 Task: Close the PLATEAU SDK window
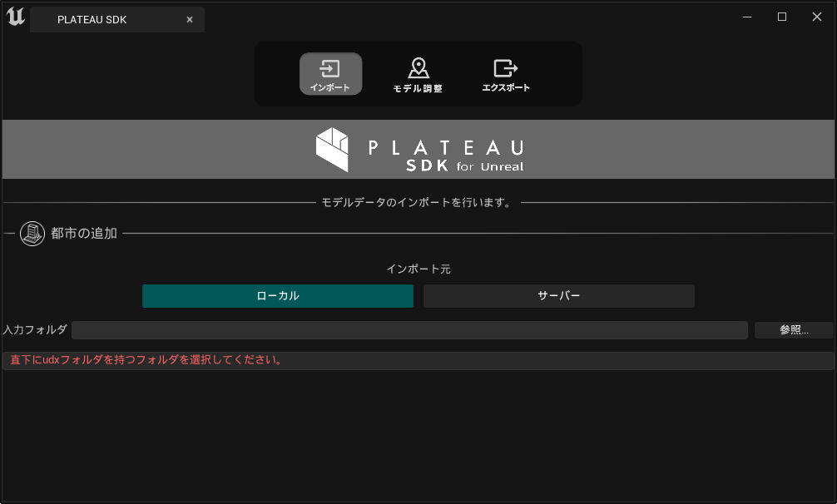point(817,17)
